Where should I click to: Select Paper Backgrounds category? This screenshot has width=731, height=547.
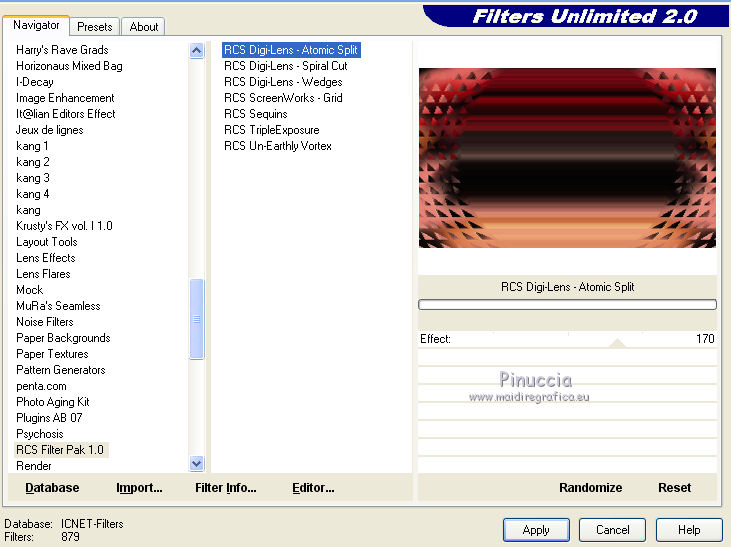point(63,338)
